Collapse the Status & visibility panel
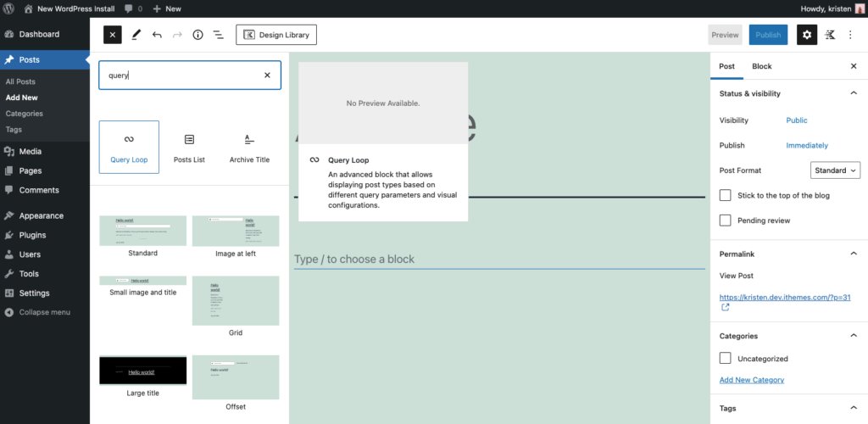The height and width of the screenshot is (424, 868). (x=853, y=93)
